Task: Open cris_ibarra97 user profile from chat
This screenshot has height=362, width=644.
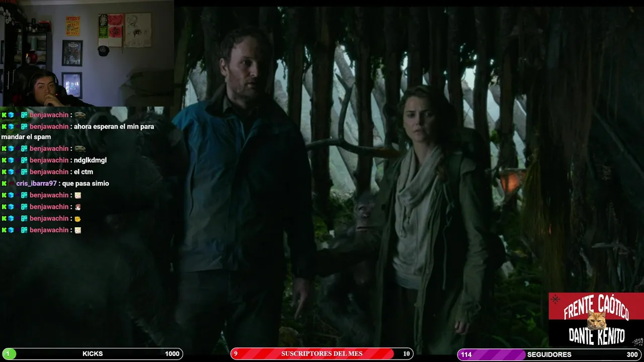Action: tap(36, 184)
